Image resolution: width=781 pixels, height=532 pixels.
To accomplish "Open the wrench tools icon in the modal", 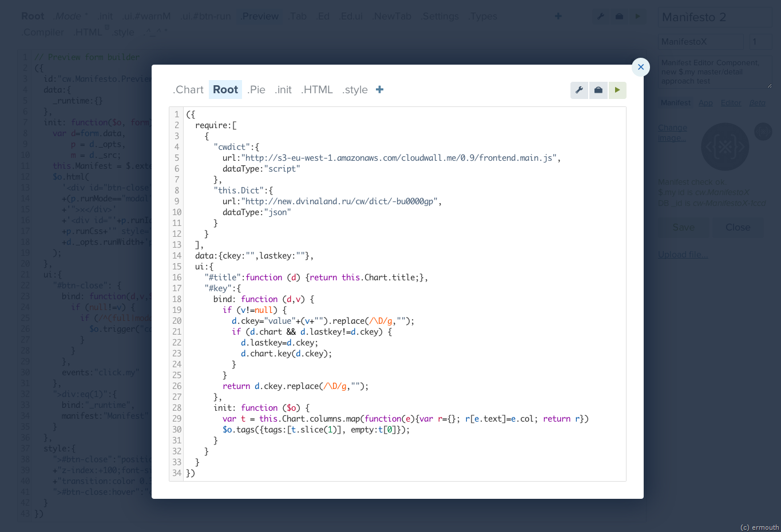I will [x=579, y=90].
